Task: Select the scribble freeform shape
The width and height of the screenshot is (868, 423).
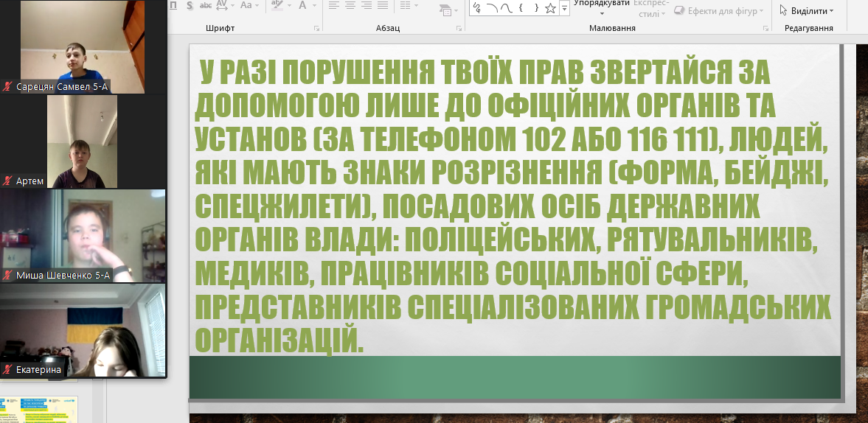Action: 477,8
